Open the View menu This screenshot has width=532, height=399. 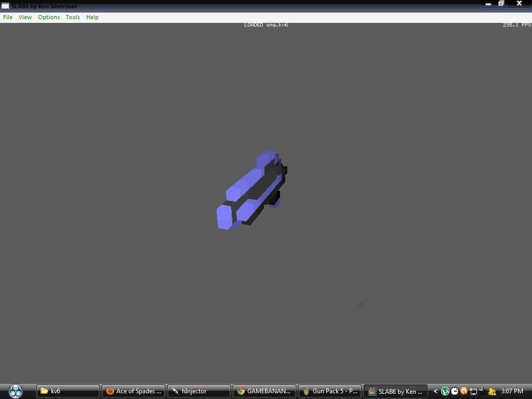(25, 17)
